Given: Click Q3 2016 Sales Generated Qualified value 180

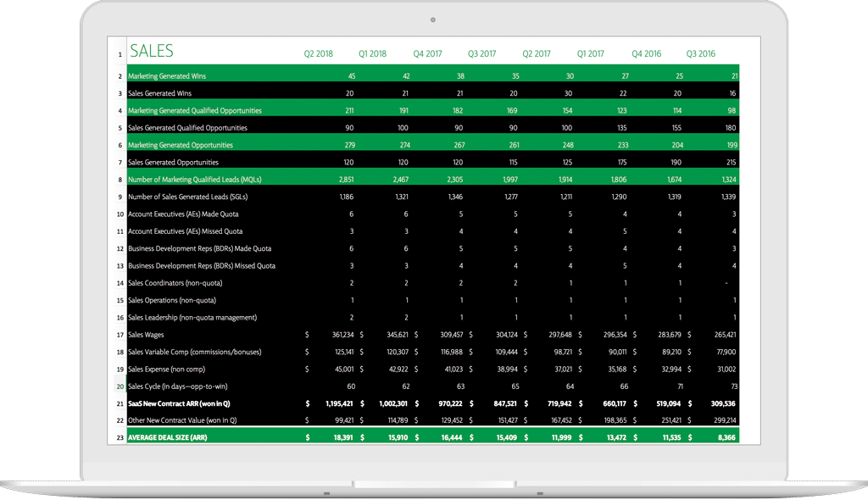Looking at the screenshot, I should pos(731,127).
